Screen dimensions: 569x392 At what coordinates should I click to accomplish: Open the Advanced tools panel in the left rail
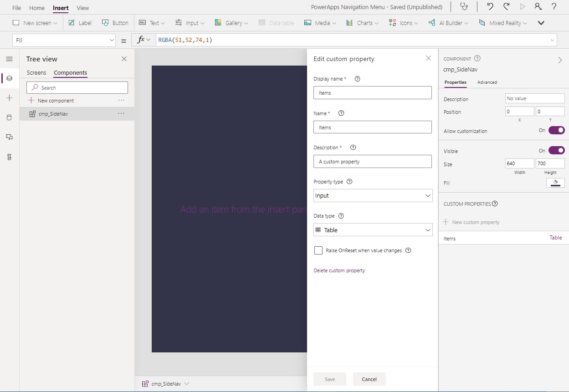pos(9,157)
